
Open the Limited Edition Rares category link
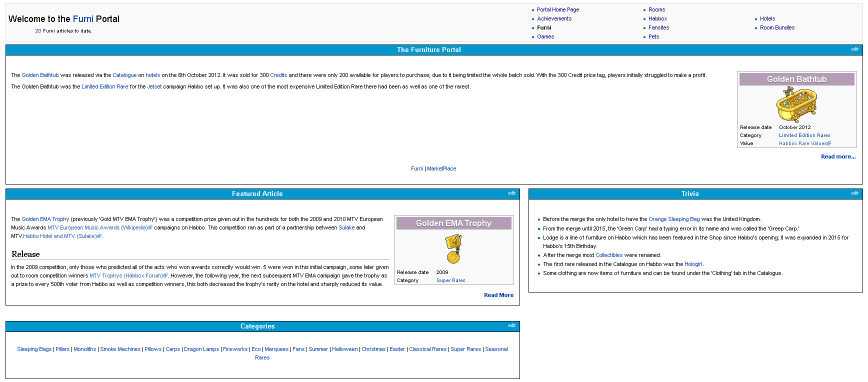coord(804,135)
